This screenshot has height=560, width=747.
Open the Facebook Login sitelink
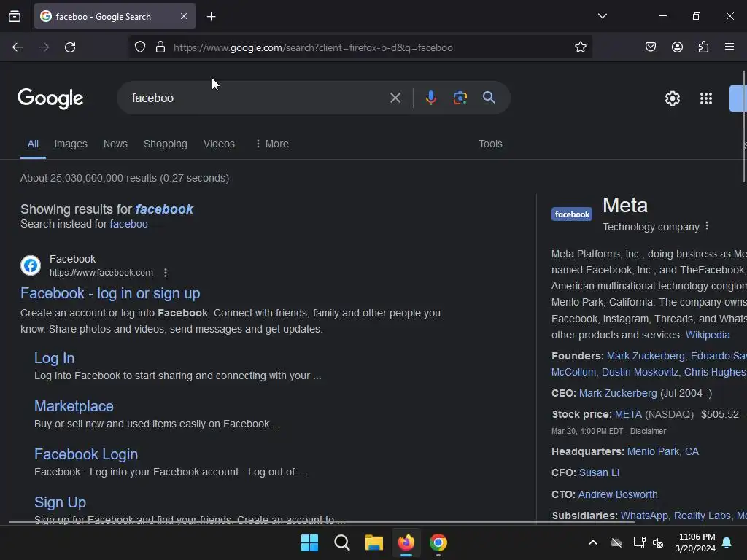(x=86, y=454)
